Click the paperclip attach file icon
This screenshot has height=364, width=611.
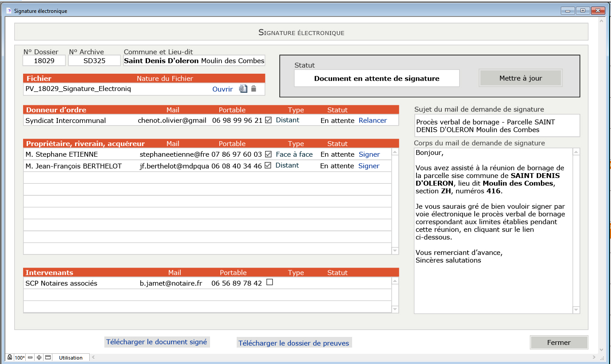coord(243,89)
